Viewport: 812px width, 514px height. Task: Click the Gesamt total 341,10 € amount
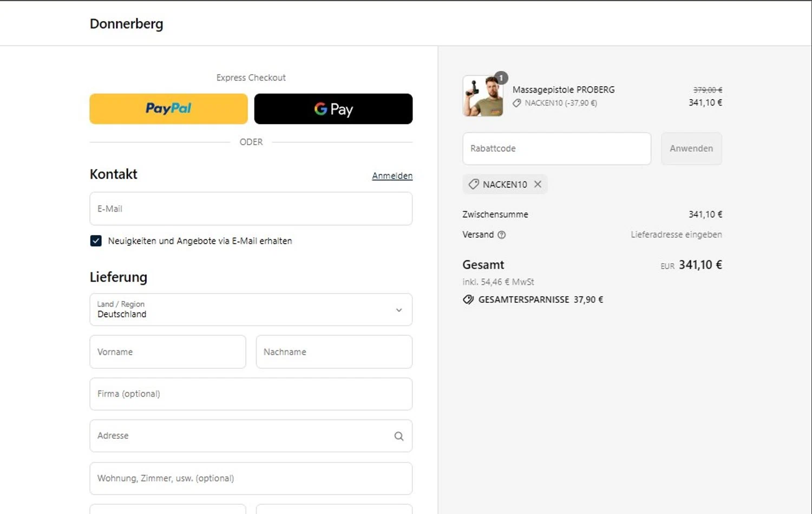700,265
